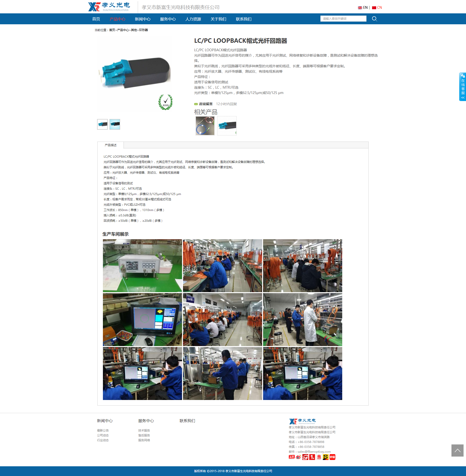Image resolution: width=466 pixels, height=476 pixels.
Task: Click the red '1.' share icon
Action: pyautogui.click(x=312, y=457)
